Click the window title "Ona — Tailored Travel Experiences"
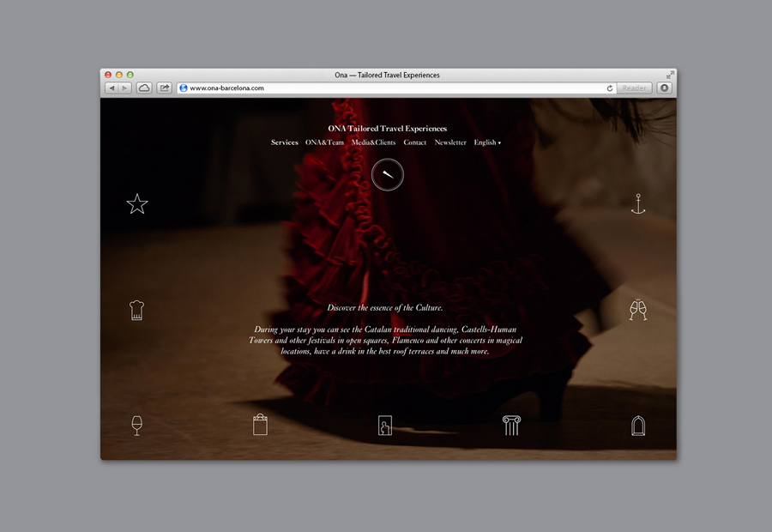The image size is (772, 532). pyautogui.click(x=387, y=75)
